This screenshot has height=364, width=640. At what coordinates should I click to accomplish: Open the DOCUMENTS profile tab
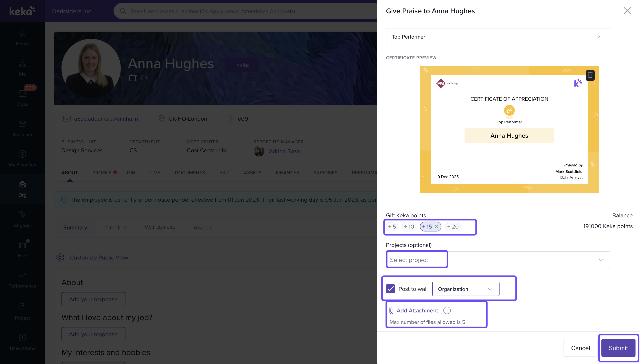point(190,172)
